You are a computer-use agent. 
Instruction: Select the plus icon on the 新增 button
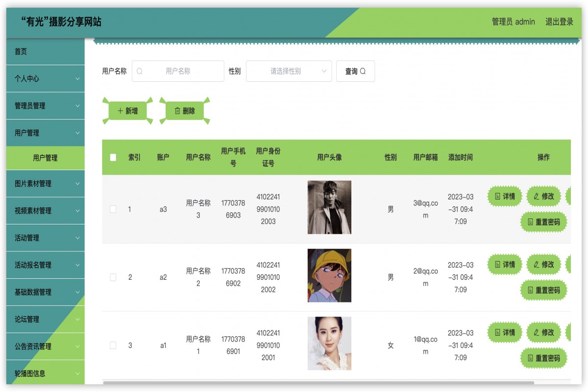tap(119, 111)
